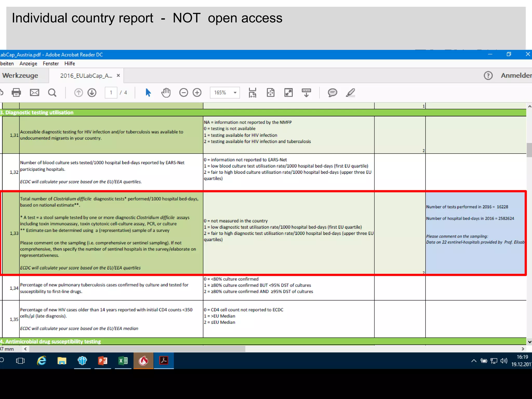Open the Search magnifier tool
The width and height of the screenshot is (532, 399).
point(52,92)
